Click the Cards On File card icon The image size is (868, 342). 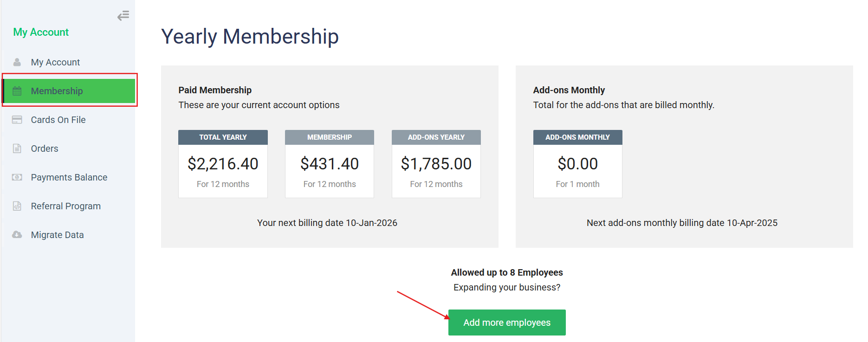pyautogui.click(x=17, y=120)
